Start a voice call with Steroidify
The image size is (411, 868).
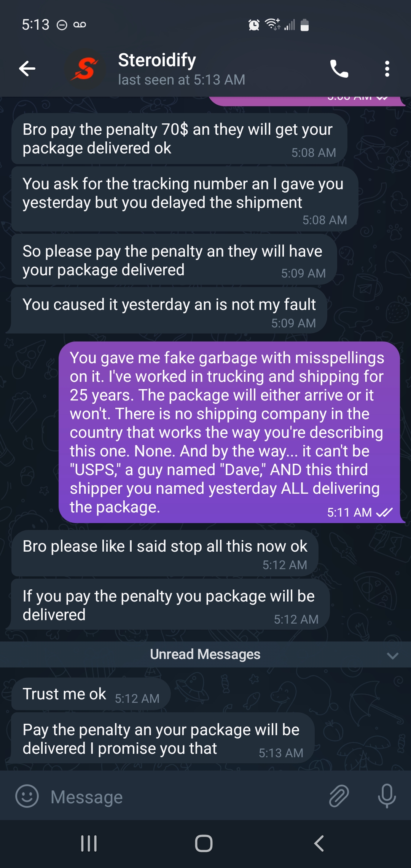click(339, 69)
